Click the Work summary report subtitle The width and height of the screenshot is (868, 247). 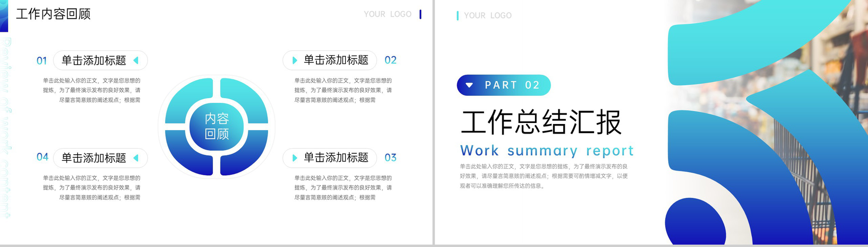pyautogui.click(x=547, y=151)
